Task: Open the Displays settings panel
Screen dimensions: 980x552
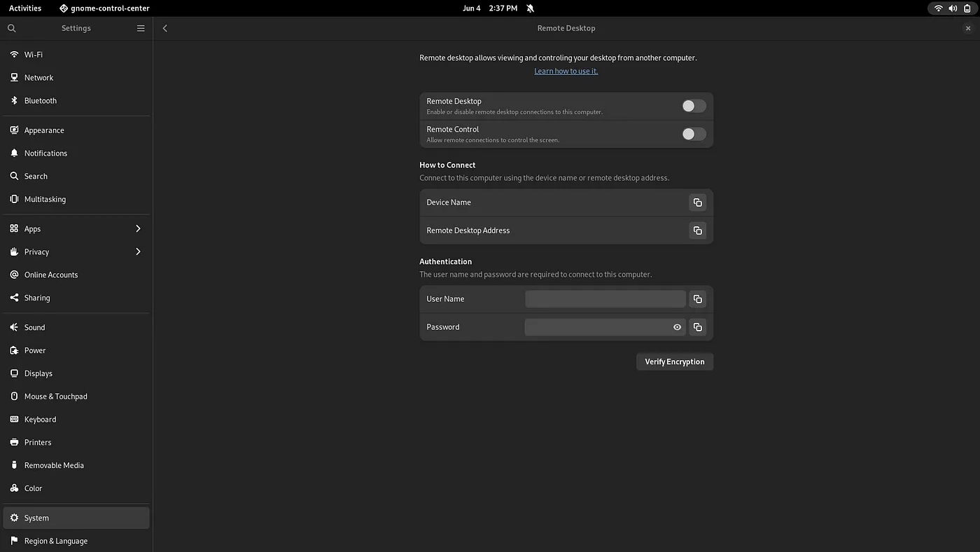Action: click(38, 373)
